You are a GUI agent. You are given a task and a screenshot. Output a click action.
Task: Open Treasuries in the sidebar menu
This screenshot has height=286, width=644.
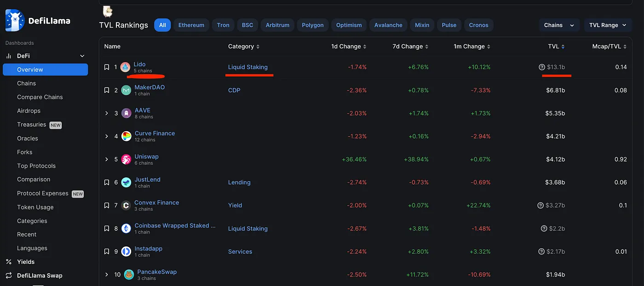[31, 125]
